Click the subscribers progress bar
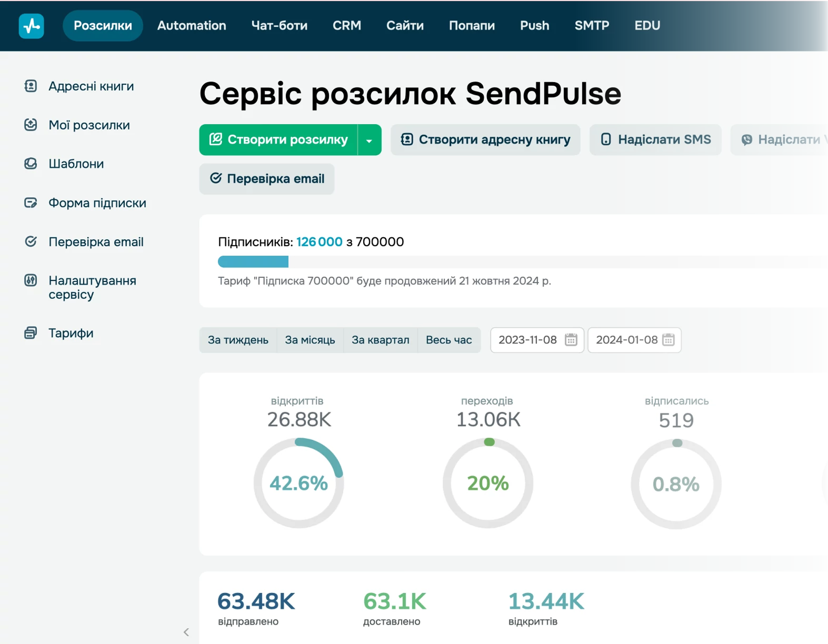The image size is (828, 644). (521, 261)
